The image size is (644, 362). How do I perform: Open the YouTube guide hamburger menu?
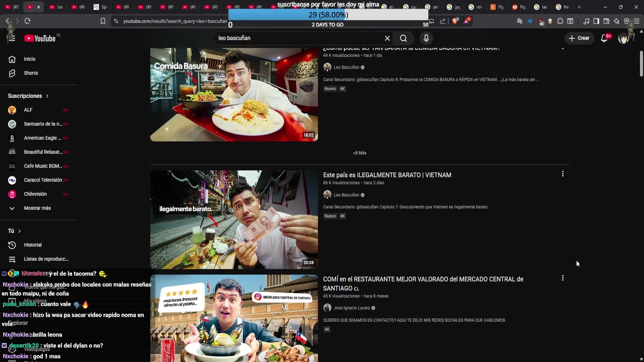tap(12, 38)
